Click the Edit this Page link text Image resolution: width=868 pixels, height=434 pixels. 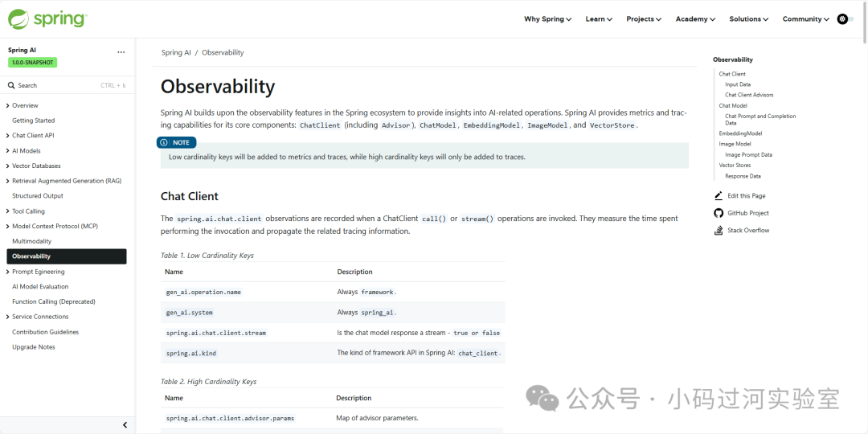pyautogui.click(x=747, y=195)
